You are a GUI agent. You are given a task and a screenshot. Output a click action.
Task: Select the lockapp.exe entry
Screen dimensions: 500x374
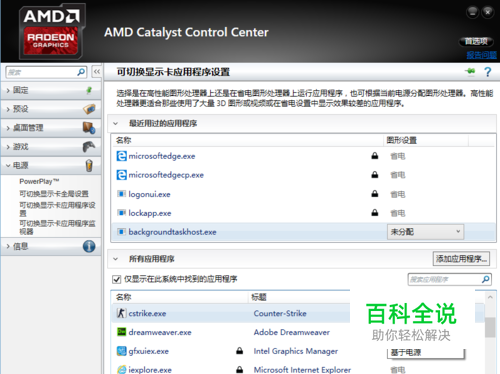click(x=150, y=213)
